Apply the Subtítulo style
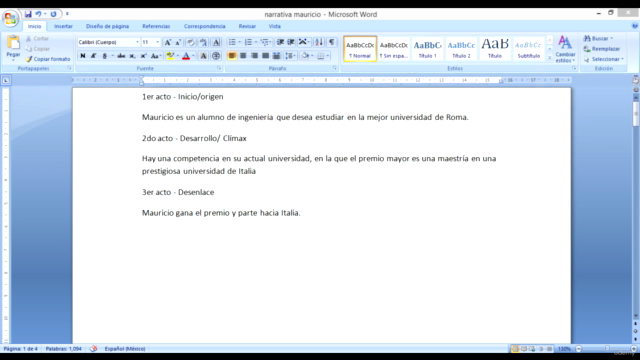640x360 pixels. coord(529,49)
